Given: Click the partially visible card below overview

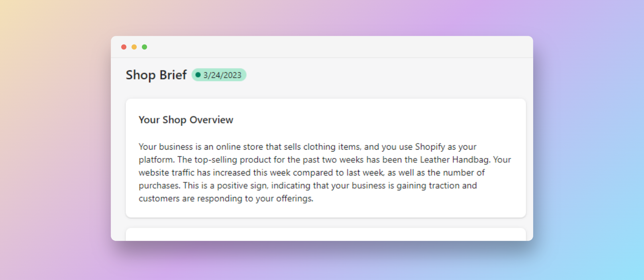Looking at the screenshot, I should [326, 234].
